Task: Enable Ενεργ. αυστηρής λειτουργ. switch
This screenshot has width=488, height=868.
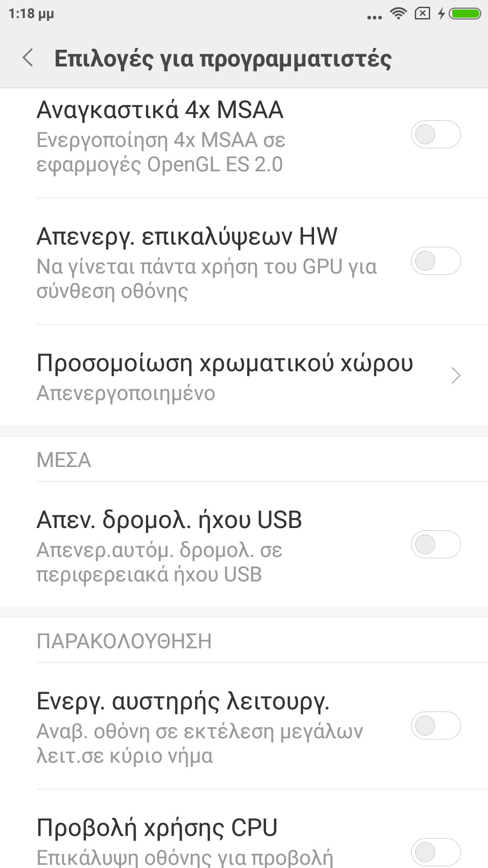Action: pyautogui.click(x=436, y=726)
